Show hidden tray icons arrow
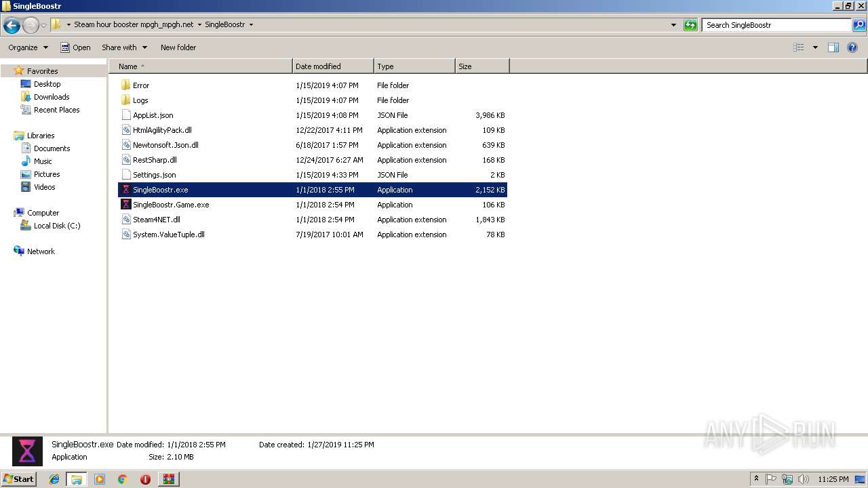The image size is (868, 488). 756,479
